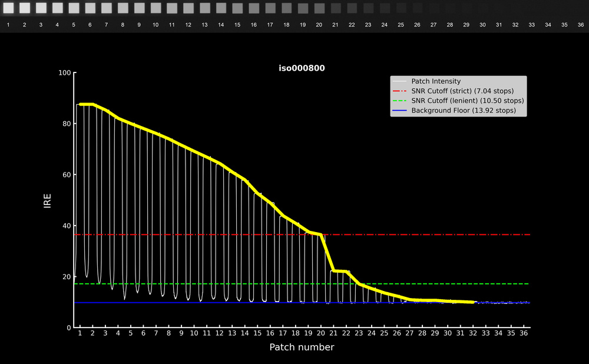This screenshot has width=589, height=364.
Task: Select the gray patch swatch labeled 10
Action: [x=155, y=8]
